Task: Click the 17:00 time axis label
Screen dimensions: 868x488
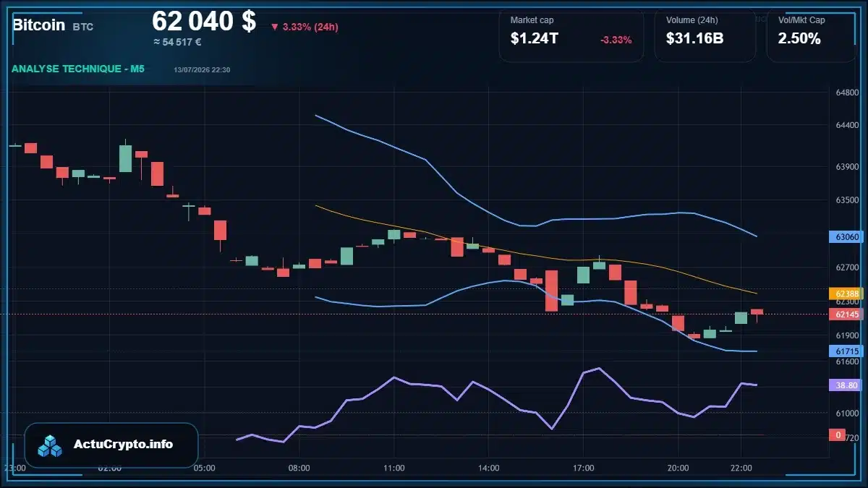Action: (x=584, y=468)
